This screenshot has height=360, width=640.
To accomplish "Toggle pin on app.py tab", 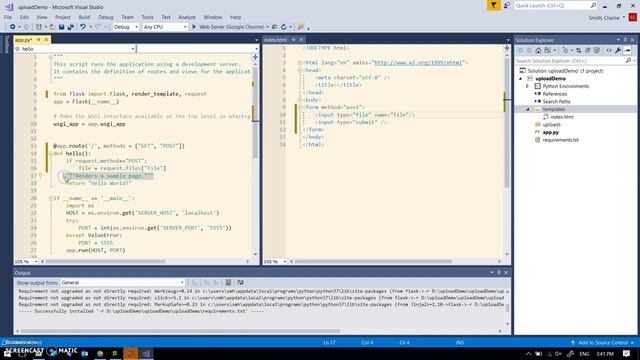I will coord(39,40).
